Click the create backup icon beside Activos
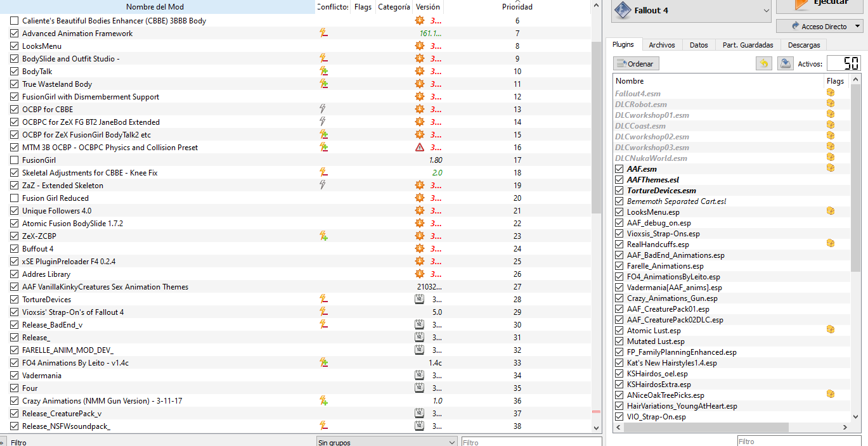This screenshot has height=446, width=868. [x=786, y=63]
